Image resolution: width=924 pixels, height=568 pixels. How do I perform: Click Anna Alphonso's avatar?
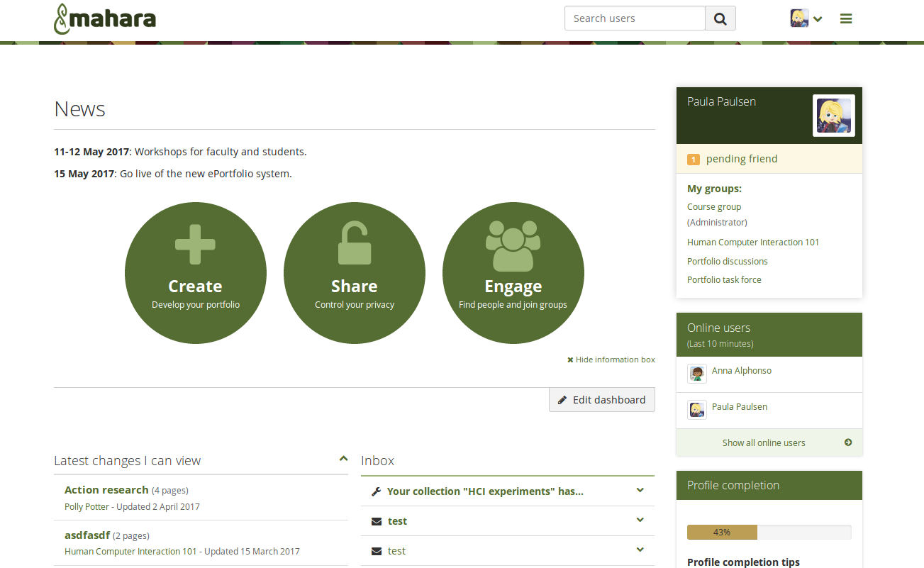(x=697, y=374)
